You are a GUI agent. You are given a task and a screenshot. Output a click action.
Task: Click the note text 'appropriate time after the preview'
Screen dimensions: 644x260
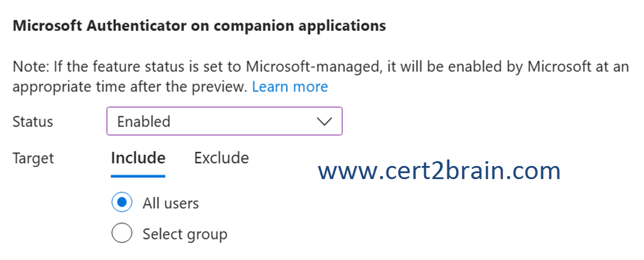pyautogui.click(x=129, y=87)
